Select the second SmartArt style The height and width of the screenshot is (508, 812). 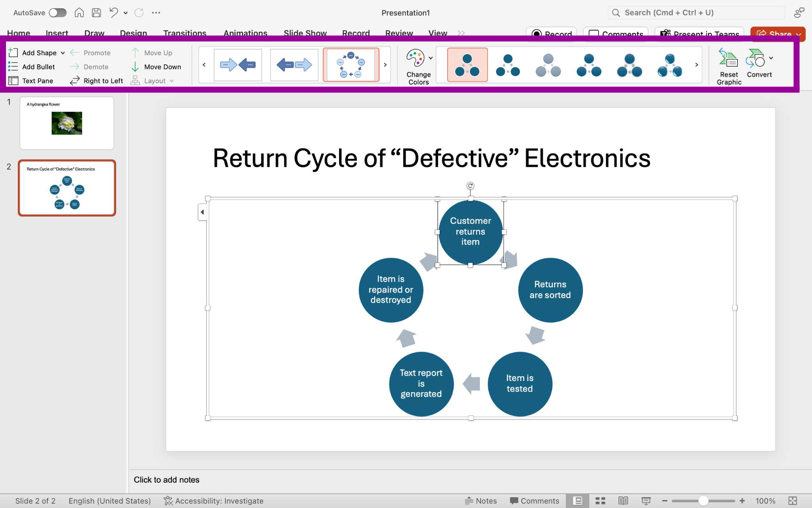pos(508,65)
